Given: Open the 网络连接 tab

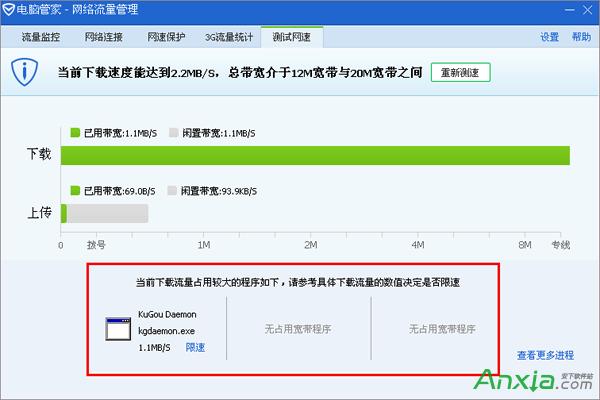Looking at the screenshot, I should 101,37.
